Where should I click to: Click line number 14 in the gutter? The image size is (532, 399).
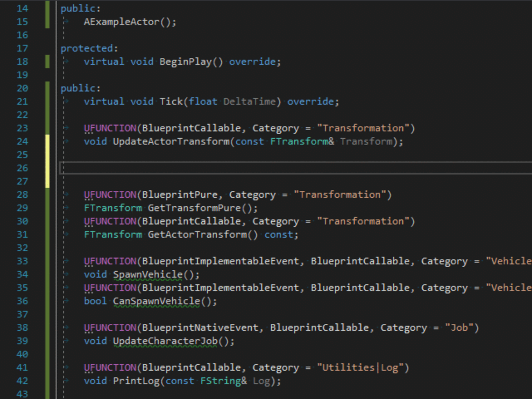[x=23, y=9]
